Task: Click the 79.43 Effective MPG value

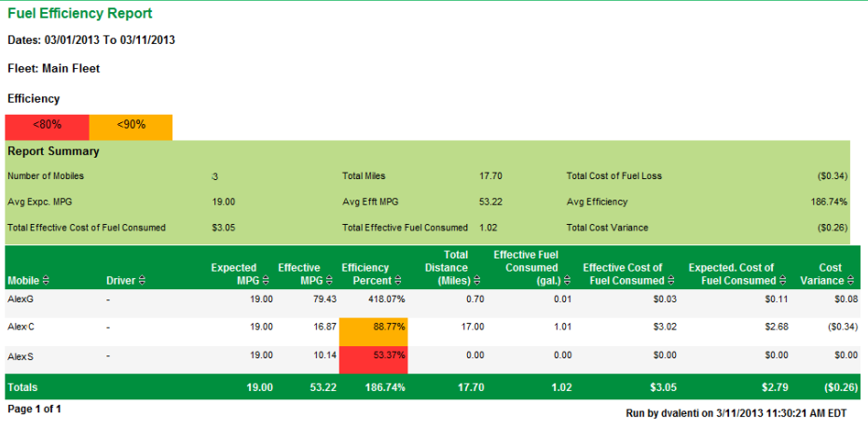Action: point(325,300)
